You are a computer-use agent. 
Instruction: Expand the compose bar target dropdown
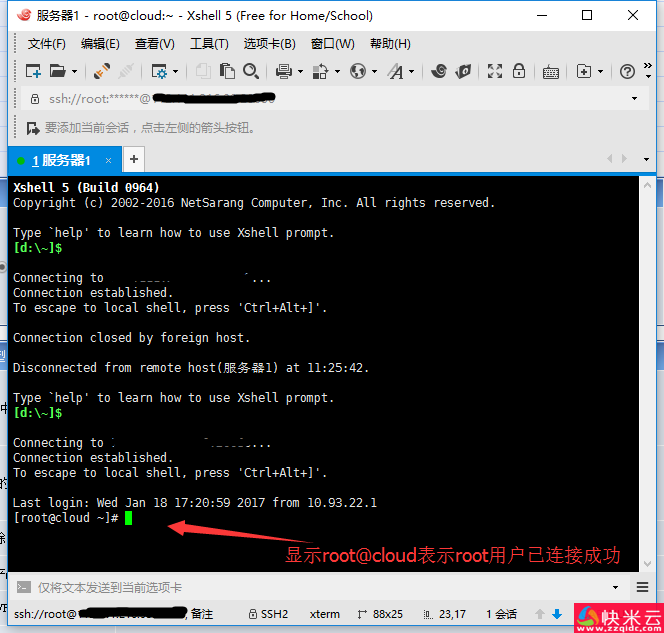pos(615,587)
